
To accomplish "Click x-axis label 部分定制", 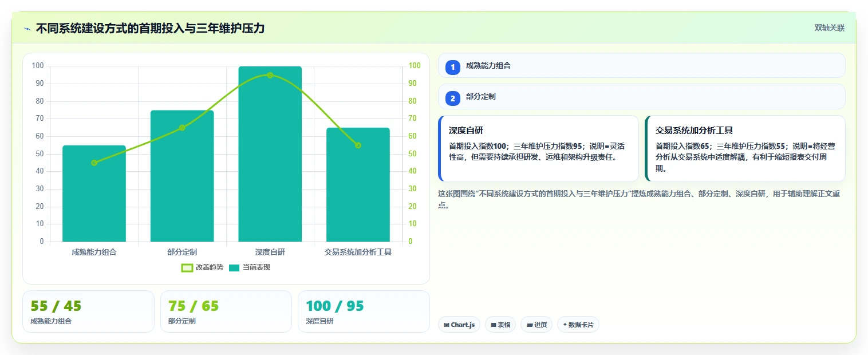I will [x=182, y=252].
